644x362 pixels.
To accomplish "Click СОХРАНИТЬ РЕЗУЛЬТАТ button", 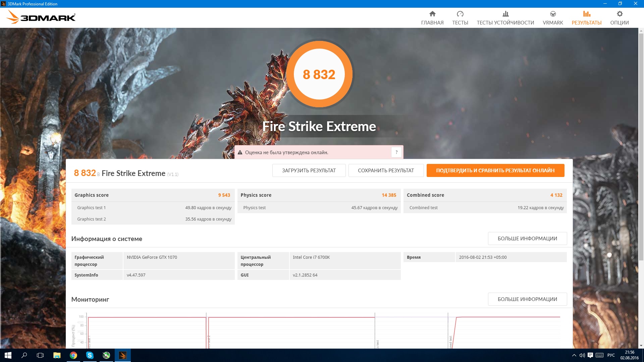I will 386,170.
